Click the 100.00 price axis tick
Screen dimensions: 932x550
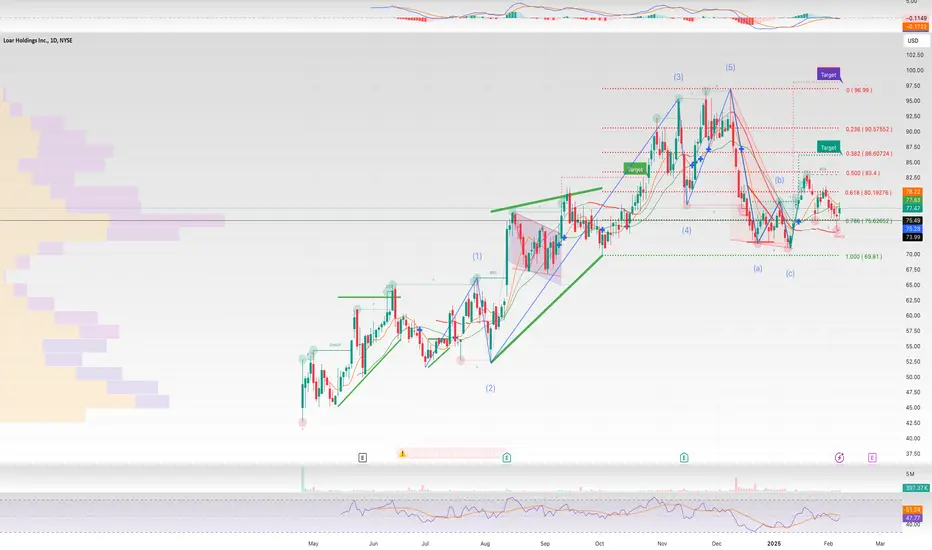tap(914, 70)
